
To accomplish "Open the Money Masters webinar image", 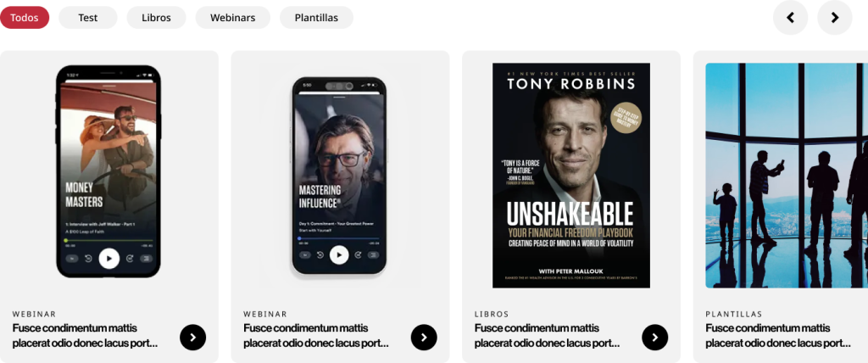I will click(108, 171).
